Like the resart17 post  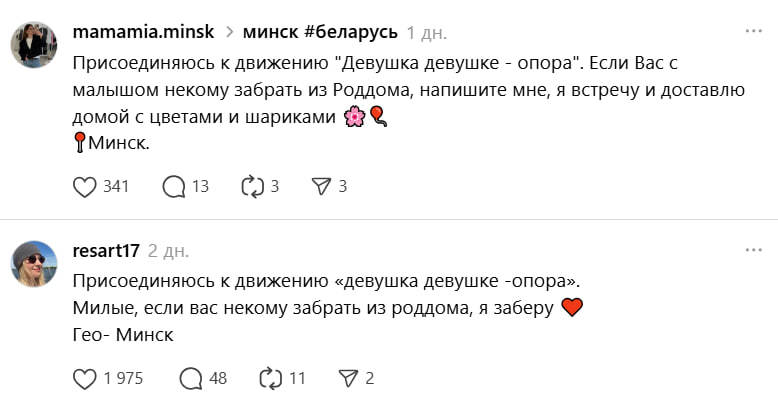(x=86, y=378)
